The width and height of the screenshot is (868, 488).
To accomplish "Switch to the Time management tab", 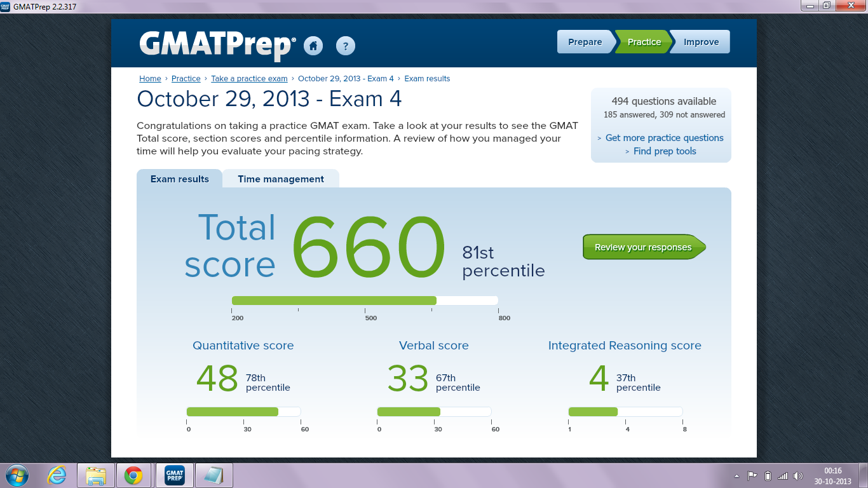I will (x=280, y=179).
